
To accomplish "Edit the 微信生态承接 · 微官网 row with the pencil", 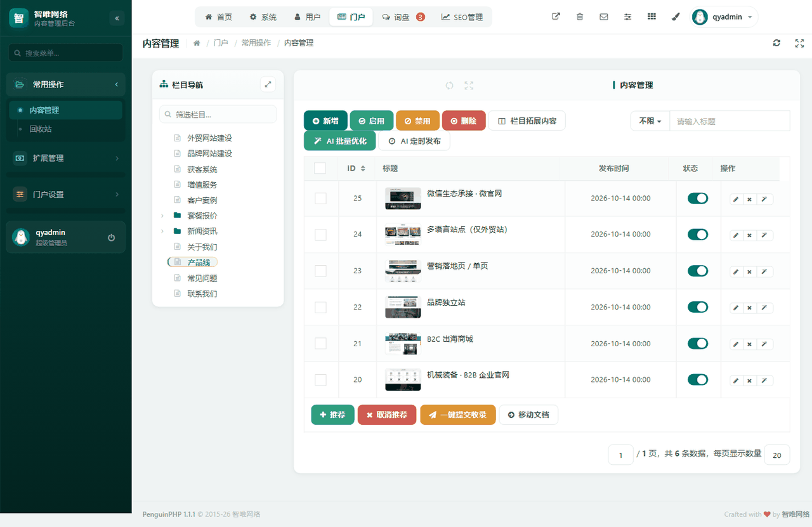I will (736, 199).
